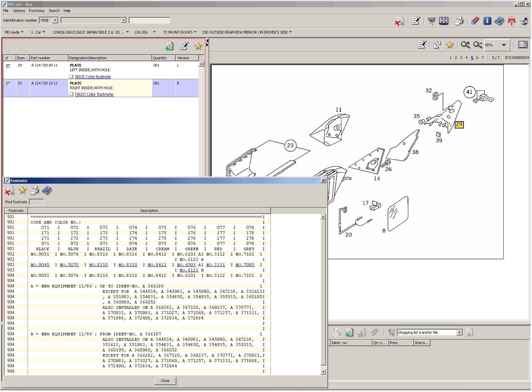Image resolution: width=532 pixels, height=392 pixels.
Task: Click the star icon in the Footnote window
Action: pos(22,190)
